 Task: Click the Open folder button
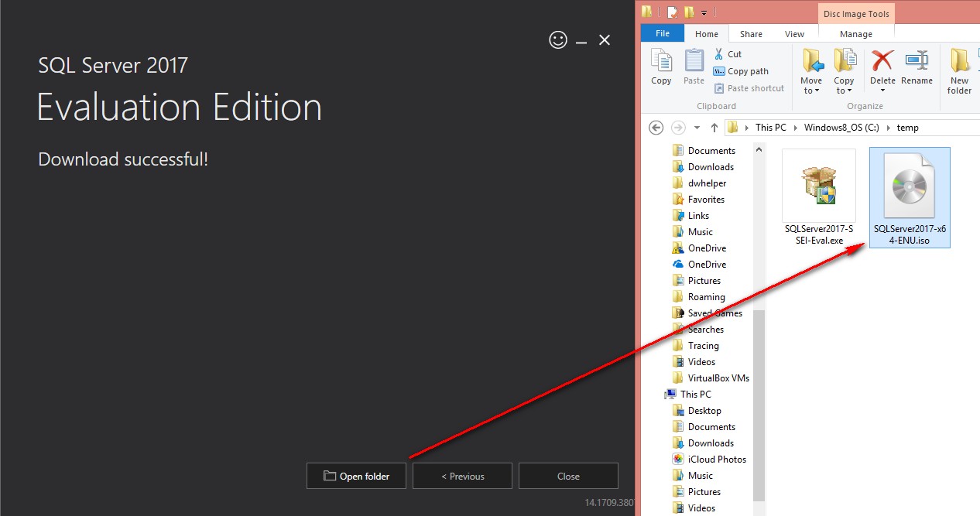(357, 476)
